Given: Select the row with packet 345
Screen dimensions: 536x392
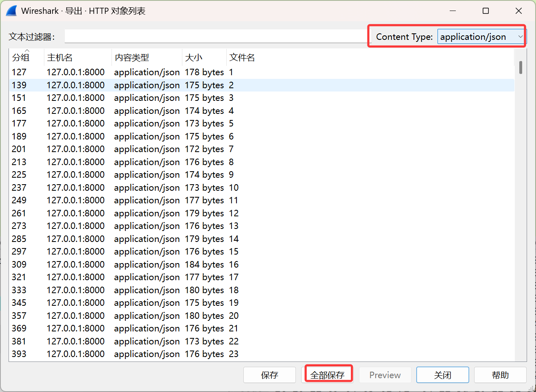Looking at the screenshot, I should coord(262,303).
